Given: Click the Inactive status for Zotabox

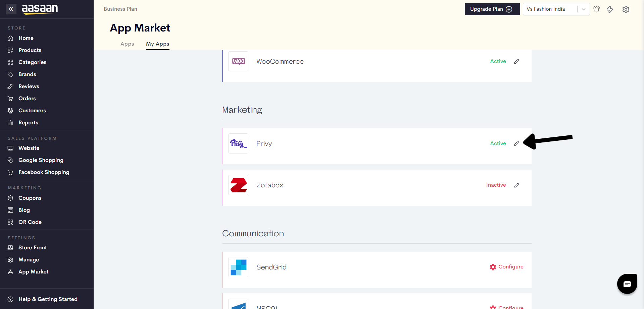Looking at the screenshot, I should click(x=496, y=185).
